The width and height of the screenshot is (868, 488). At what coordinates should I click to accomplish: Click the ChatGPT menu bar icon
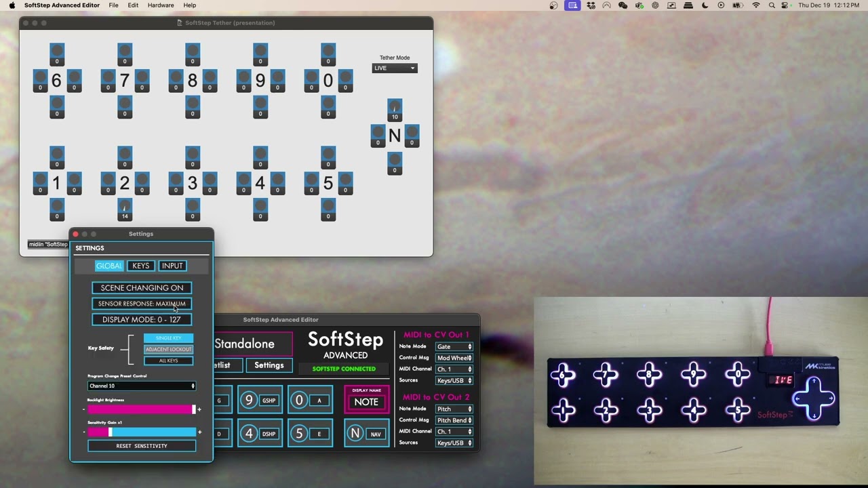pos(655,5)
